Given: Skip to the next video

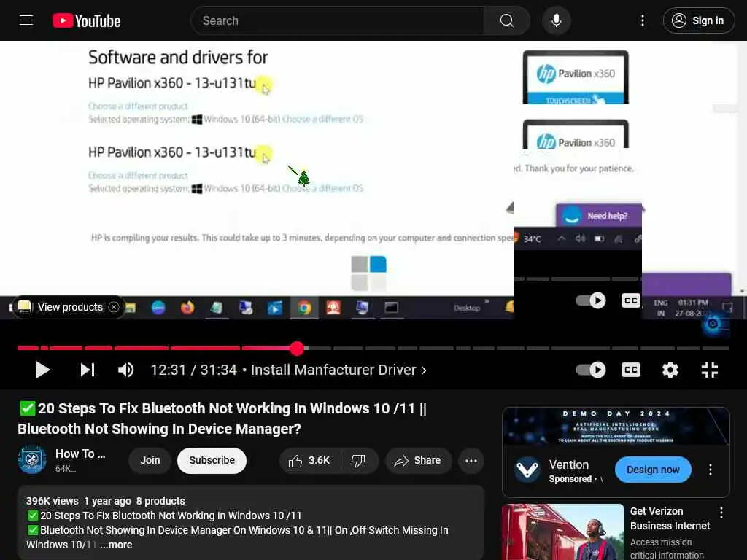Looking at the screenshot, I should coord(88,370).
